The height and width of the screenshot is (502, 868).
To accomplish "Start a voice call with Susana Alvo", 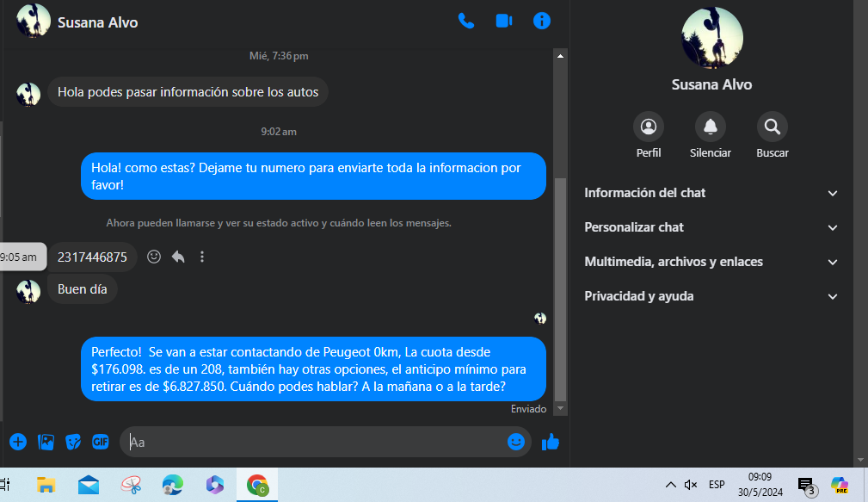I will pos(465,22).
